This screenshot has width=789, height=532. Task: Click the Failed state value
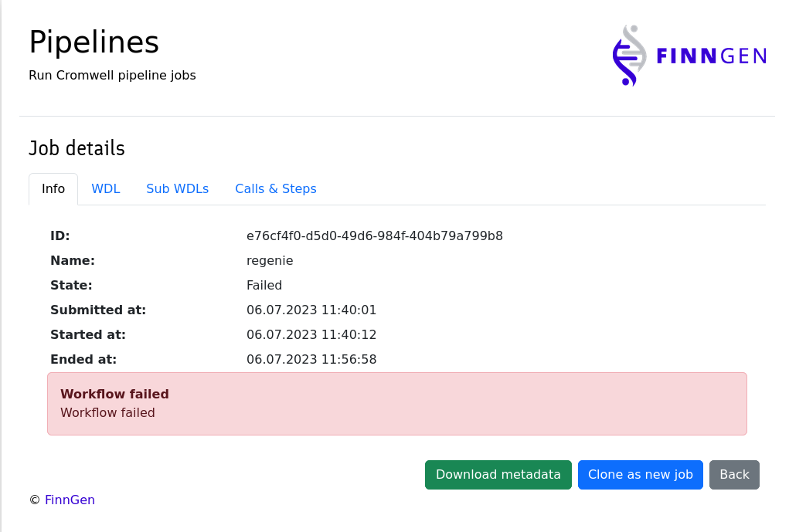coord(264,286)
